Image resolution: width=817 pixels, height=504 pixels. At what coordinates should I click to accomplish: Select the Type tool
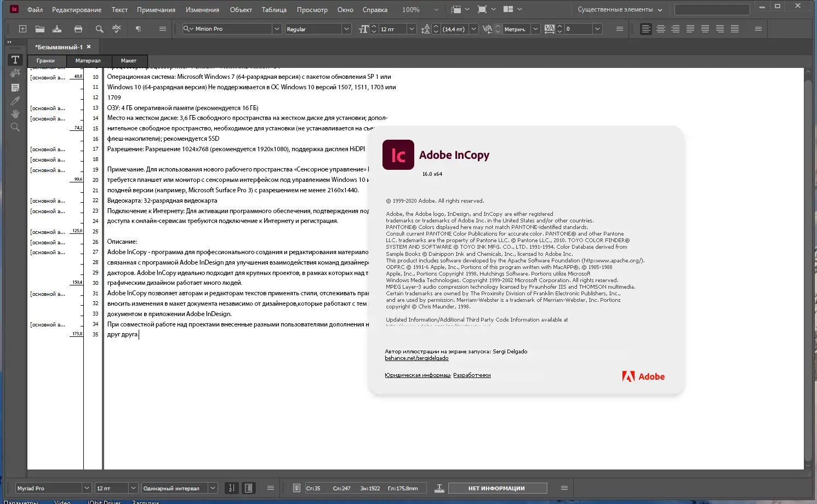click(15, 60)
